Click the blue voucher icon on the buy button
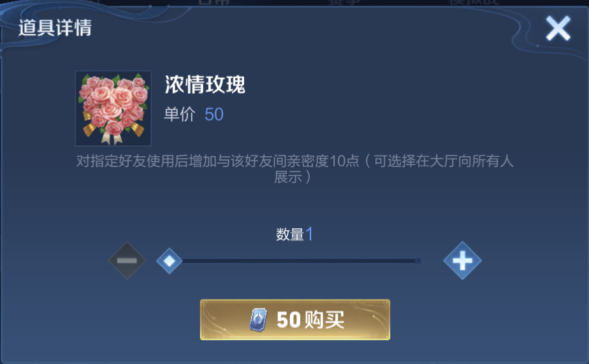The height and width of the screenshot is (364, 589). coord(259,319)
